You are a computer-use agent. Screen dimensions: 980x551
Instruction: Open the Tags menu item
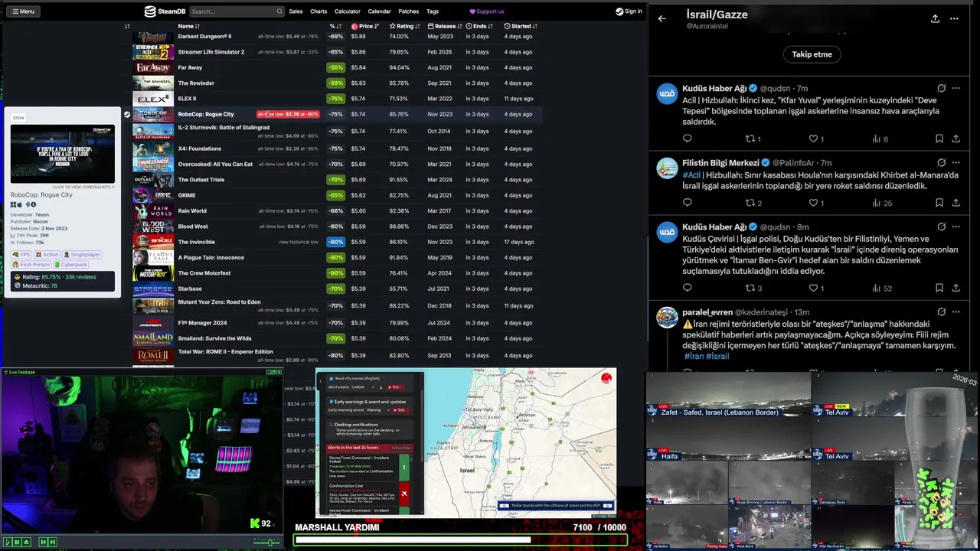click(x=433, y=11)
